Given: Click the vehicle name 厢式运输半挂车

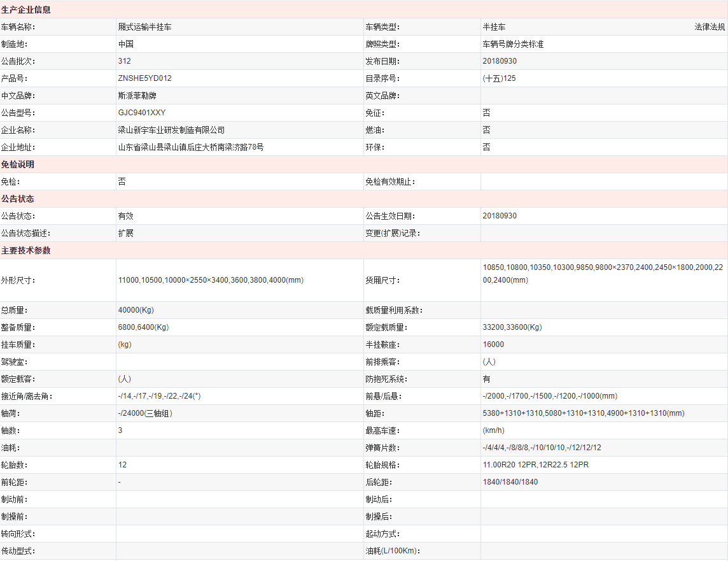Looking at the screenshot, I should click(144, 27).
